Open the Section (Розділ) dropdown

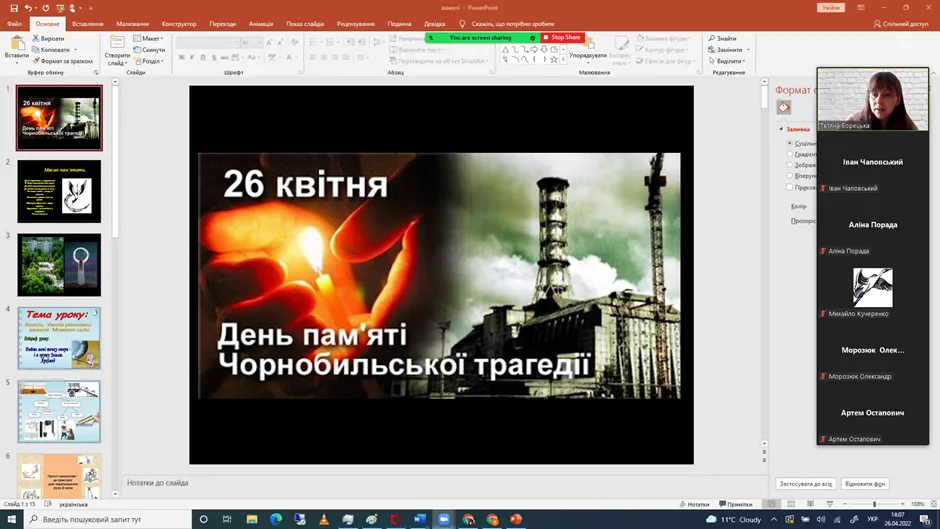point(150,61)
